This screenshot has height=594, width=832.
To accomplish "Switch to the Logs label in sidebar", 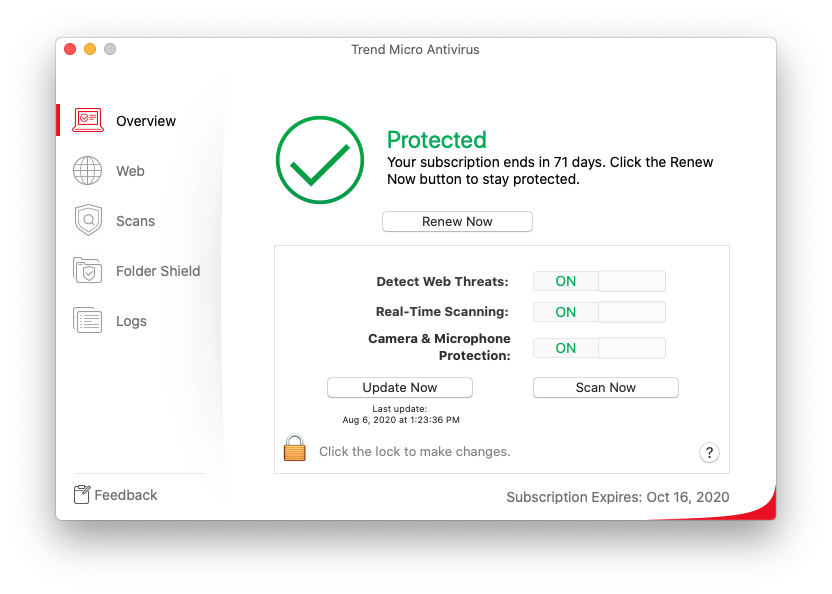I will 131,321.
